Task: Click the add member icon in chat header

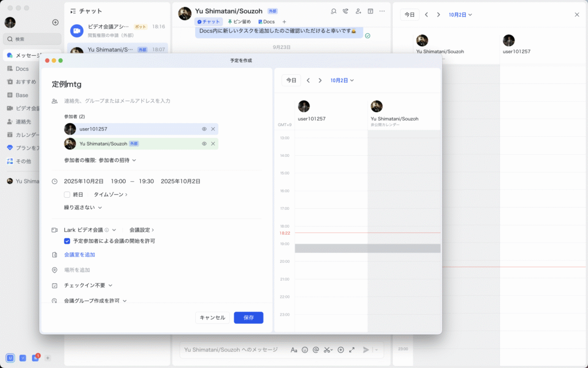Action: tap(358, 11)
